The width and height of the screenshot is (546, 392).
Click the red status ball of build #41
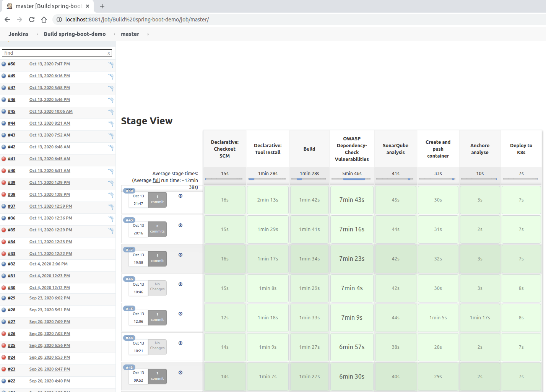[x=4, y=159]
